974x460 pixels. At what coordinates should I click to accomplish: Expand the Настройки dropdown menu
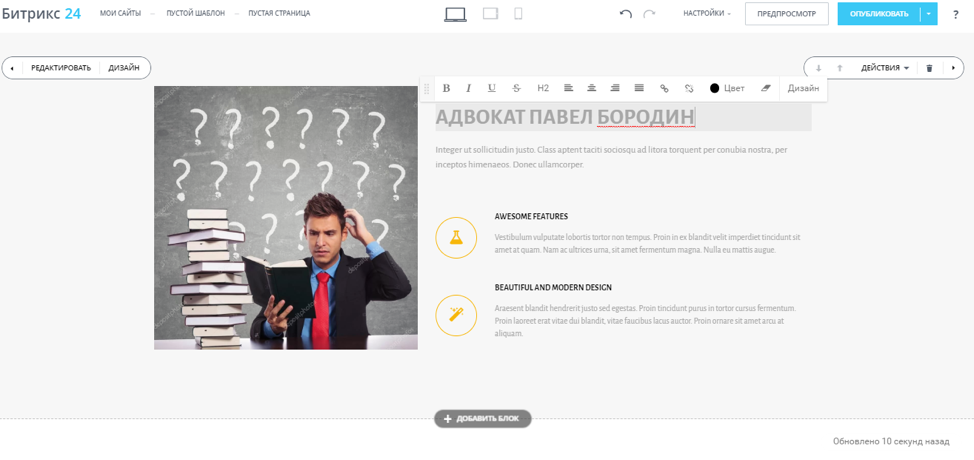(707, 14)
